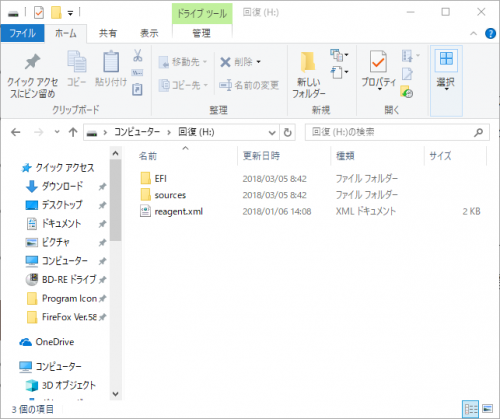
Task: Select the sources folder
Action: 170,195
